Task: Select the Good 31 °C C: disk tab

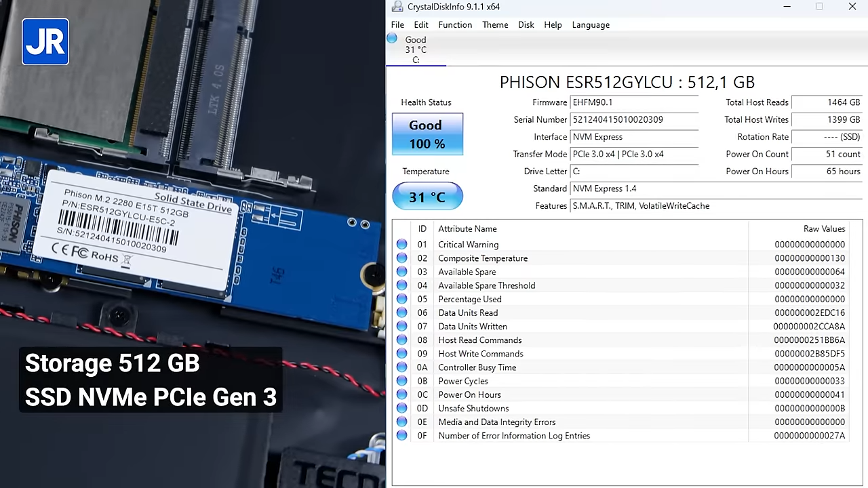Action: 416,49
